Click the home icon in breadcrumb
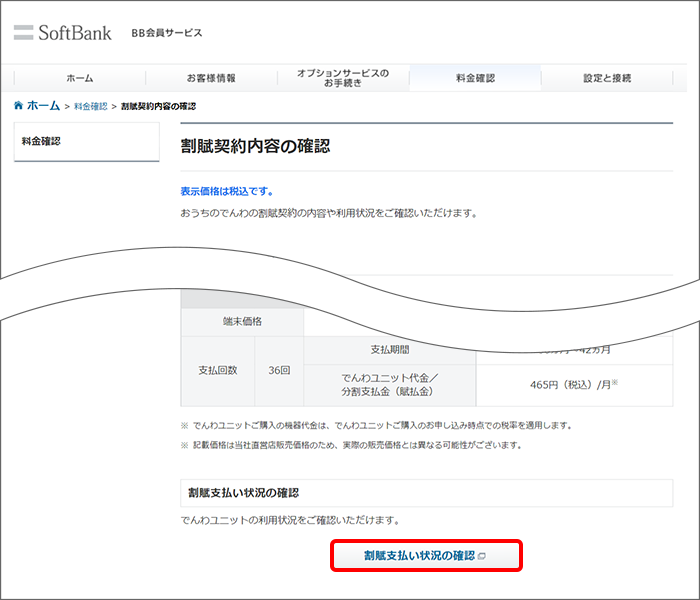 coord(18,105)
